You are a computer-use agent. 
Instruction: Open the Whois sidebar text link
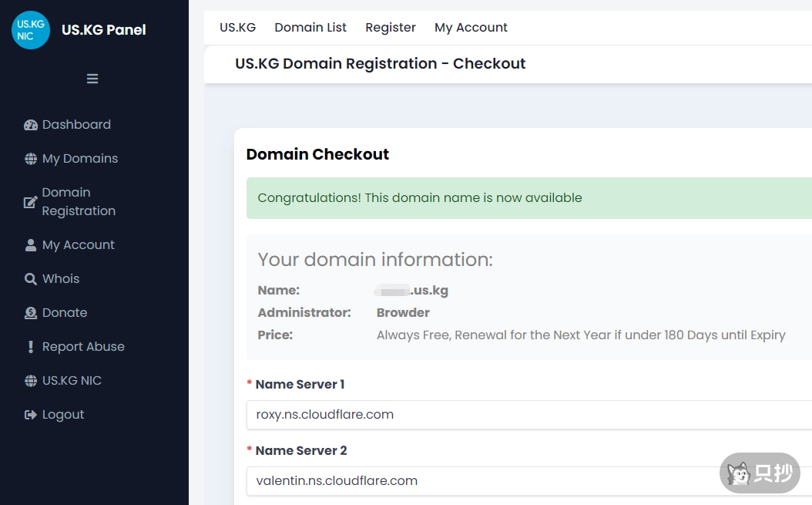click(x=61, y=279)
